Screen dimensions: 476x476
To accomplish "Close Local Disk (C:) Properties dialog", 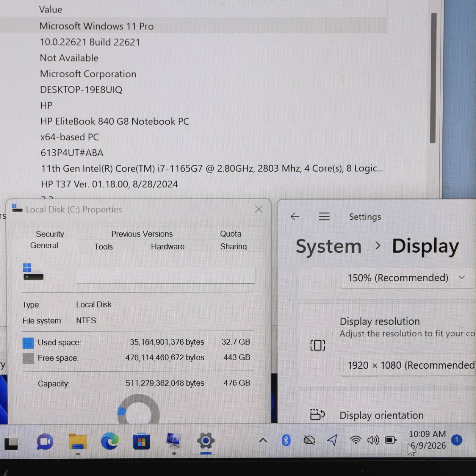I will [259, 209].
